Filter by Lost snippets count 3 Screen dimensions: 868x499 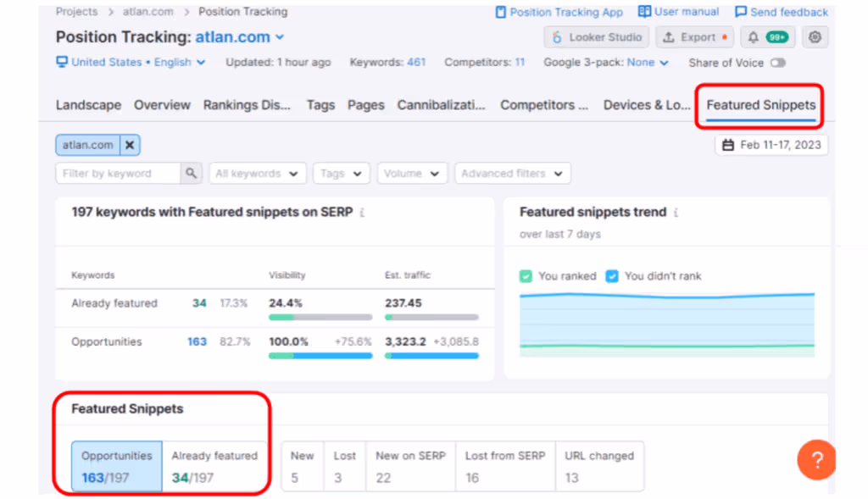344,466
